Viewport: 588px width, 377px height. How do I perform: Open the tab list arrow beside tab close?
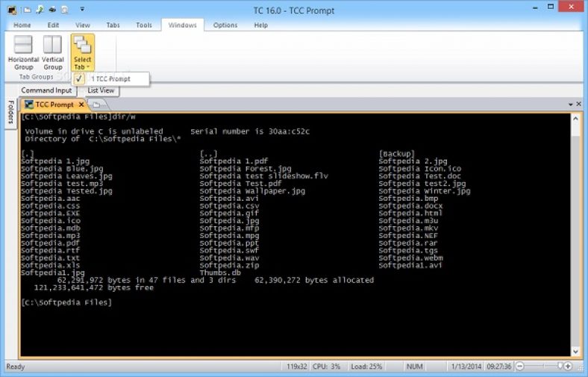571,105
